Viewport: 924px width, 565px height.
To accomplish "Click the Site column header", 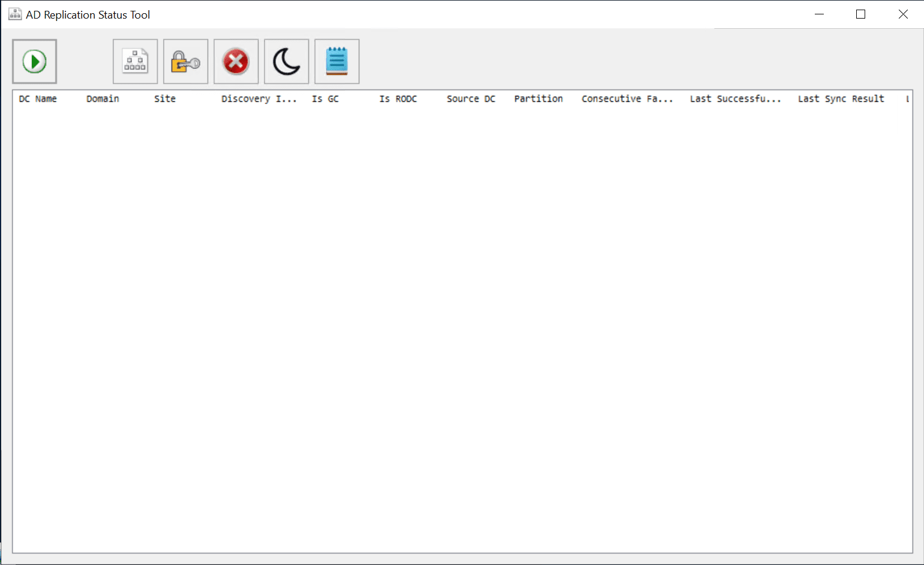I will tap(165, 99).
